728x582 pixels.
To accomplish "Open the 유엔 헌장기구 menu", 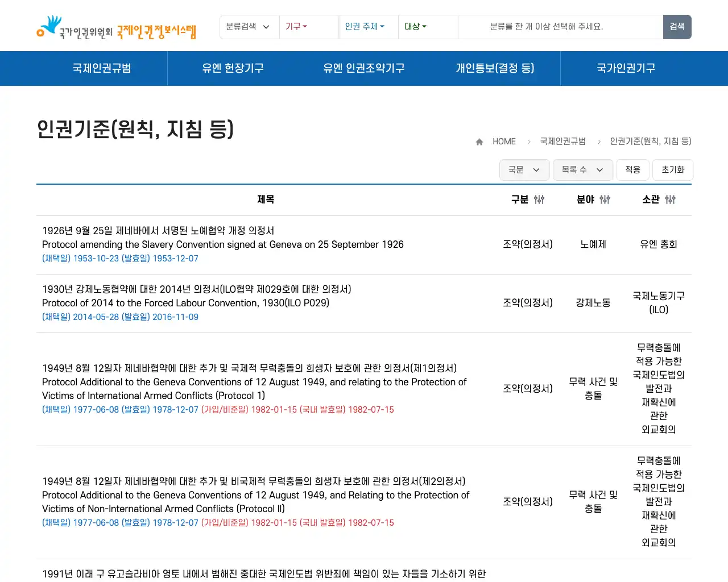I will 233,68.
